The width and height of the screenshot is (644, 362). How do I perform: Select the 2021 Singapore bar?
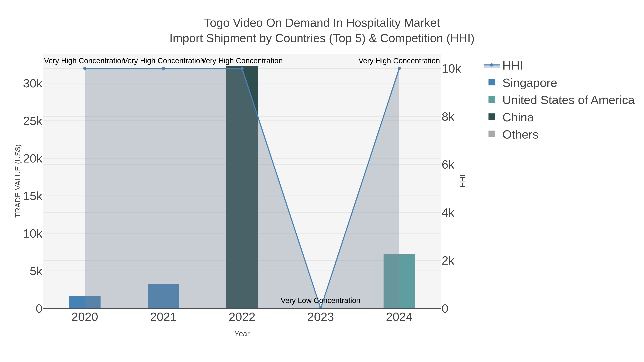pos(163,296)
